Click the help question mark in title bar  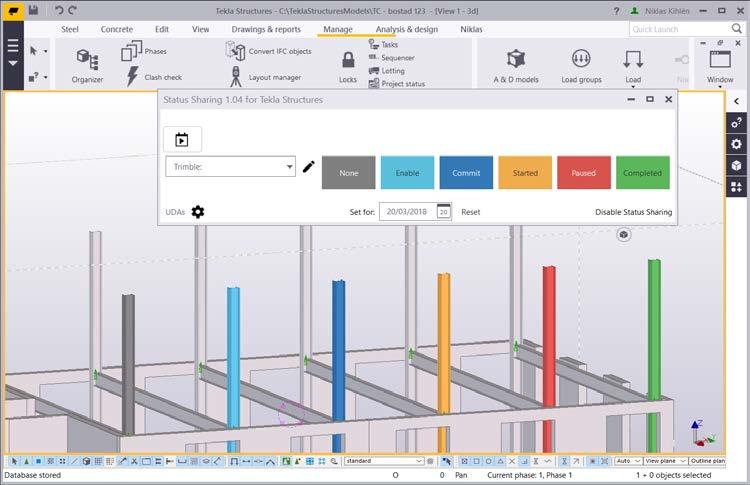point(617,11)
